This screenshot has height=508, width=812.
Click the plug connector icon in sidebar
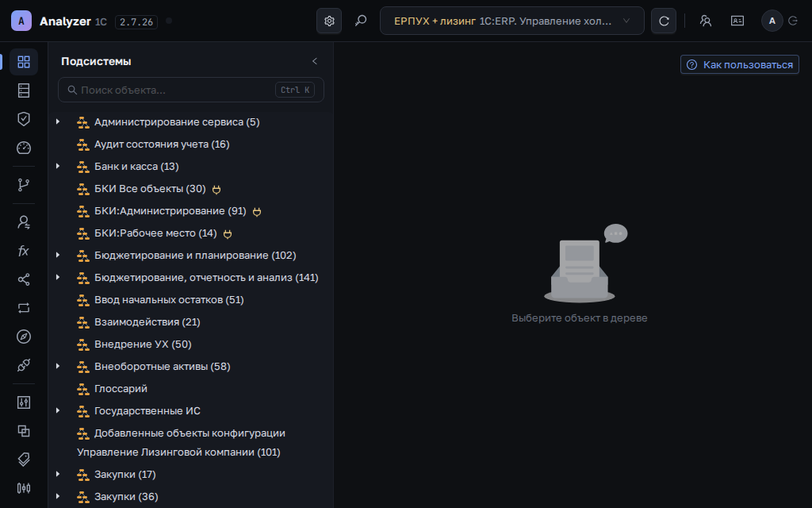tap(24, 365)
